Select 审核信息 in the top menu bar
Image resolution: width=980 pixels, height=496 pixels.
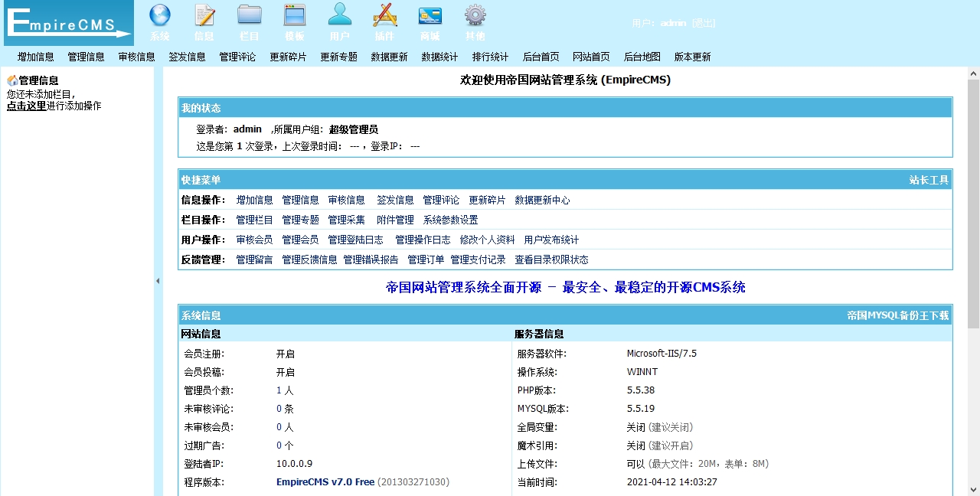[x=137, y=57]
